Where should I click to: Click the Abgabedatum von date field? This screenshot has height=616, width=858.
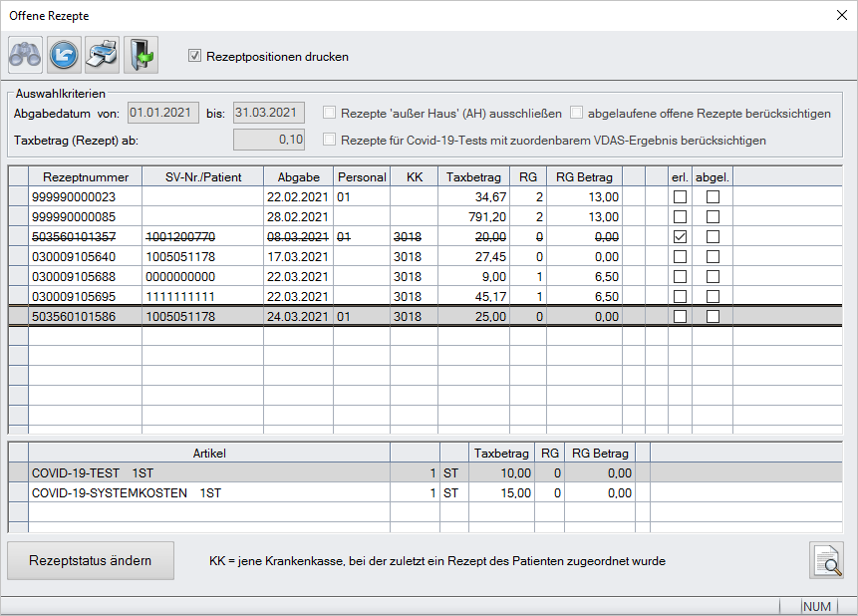[x=161, y=113]
